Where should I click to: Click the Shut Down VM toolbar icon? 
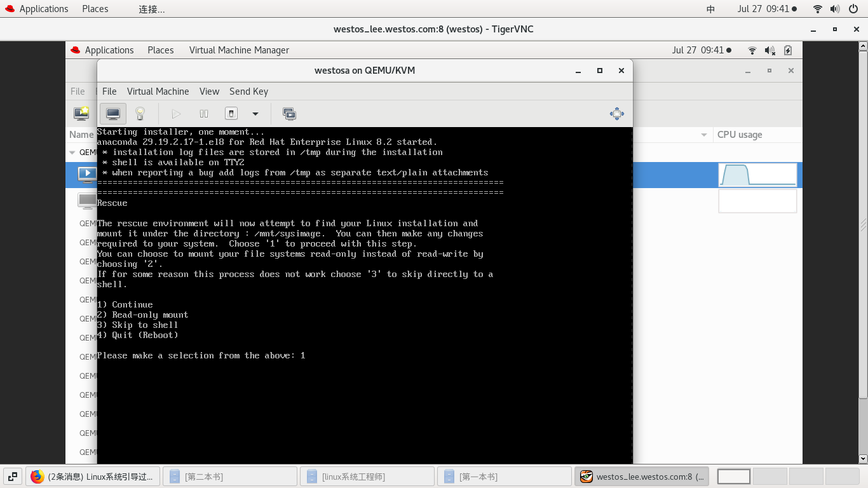[231, 114]
